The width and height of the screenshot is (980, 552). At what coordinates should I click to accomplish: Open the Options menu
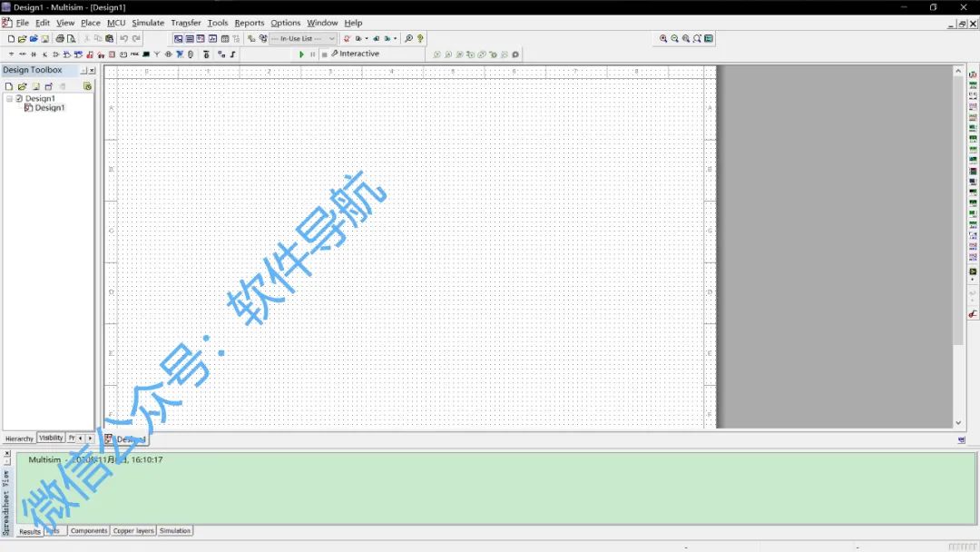286,23
